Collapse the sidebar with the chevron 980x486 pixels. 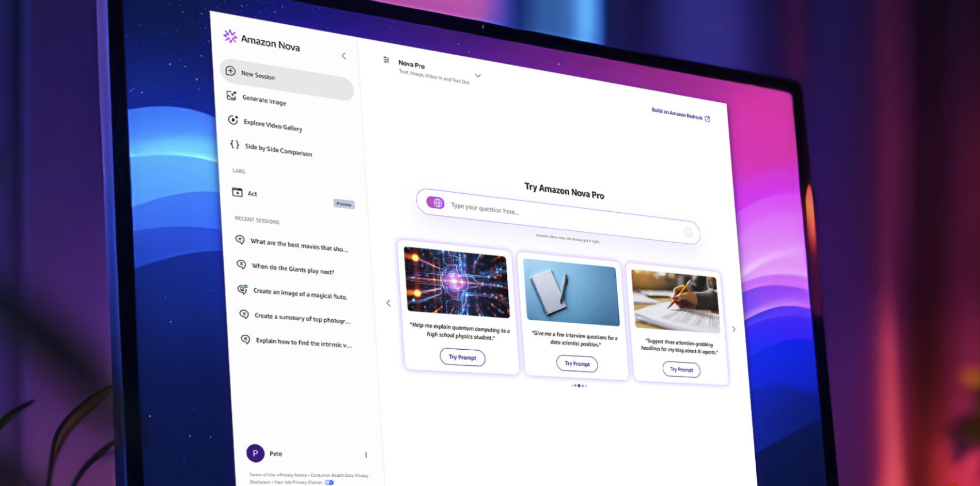pyautogui.click(x=344, y=56)
